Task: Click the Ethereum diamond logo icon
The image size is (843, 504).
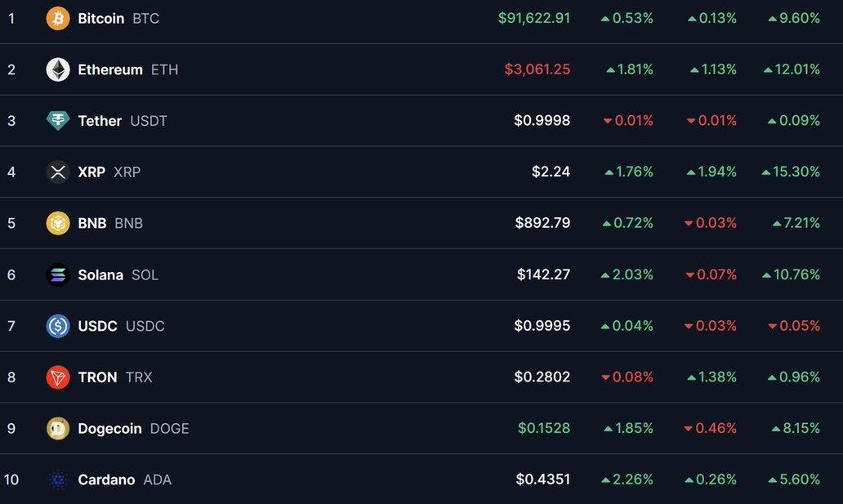Action: point(58,69)
